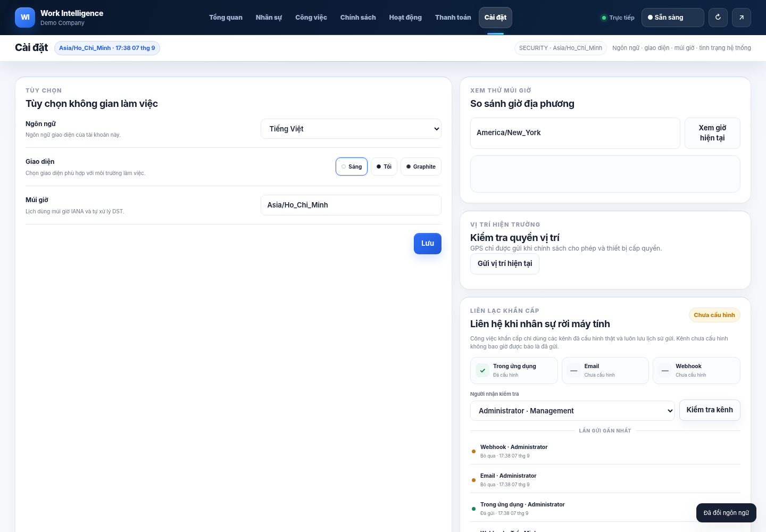Click the Email channel dash icon

tap(574, 370)
